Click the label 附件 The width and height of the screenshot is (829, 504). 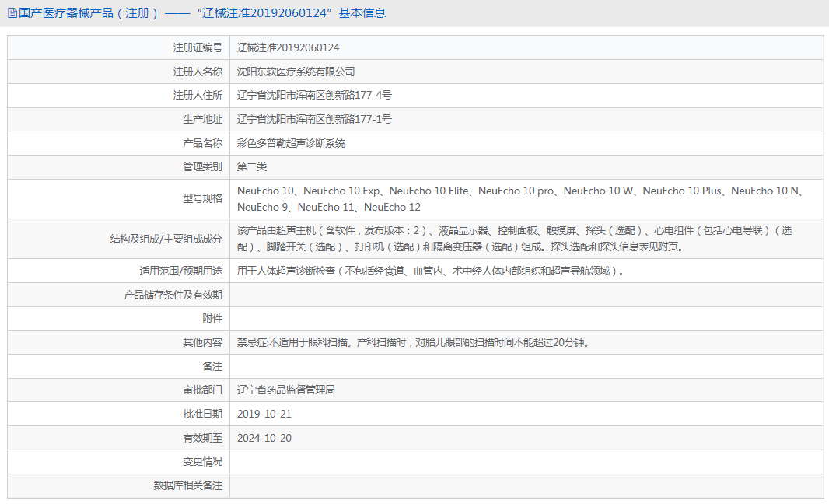click(212, 318)
